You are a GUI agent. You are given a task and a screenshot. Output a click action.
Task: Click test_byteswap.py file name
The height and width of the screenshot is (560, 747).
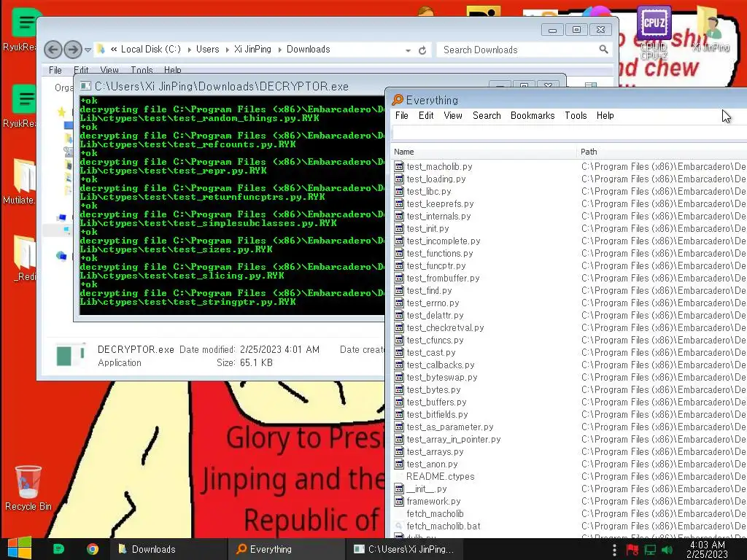(441, 377)
